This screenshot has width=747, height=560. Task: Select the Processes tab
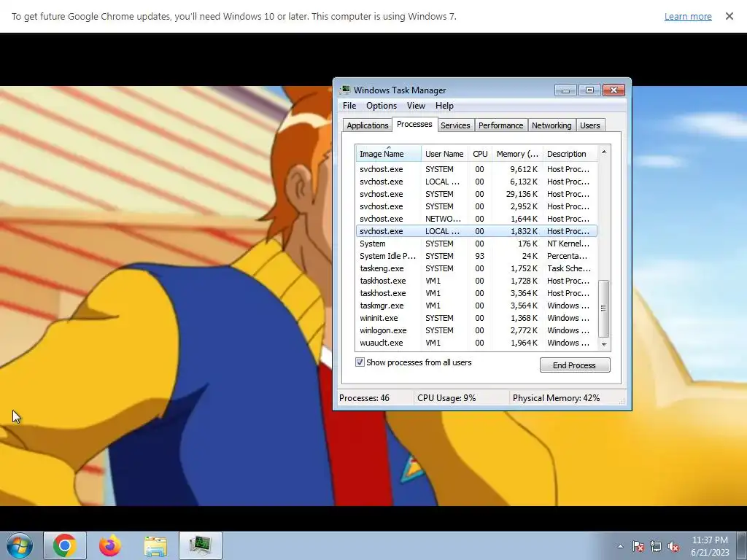(x=414, y=124)
